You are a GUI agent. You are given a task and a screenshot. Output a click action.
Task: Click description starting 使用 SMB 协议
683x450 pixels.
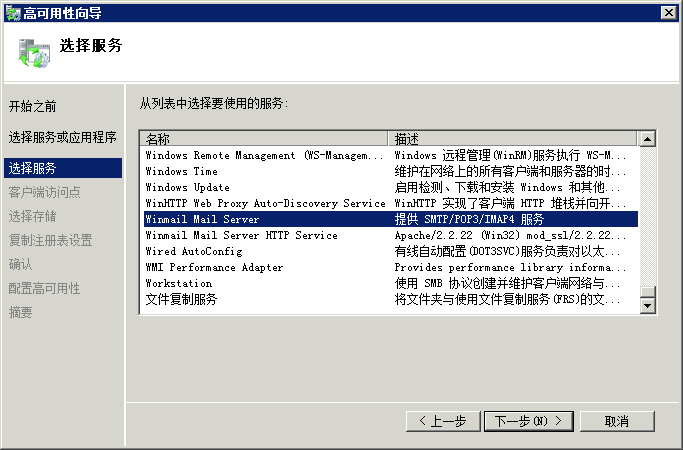[507, 284]
